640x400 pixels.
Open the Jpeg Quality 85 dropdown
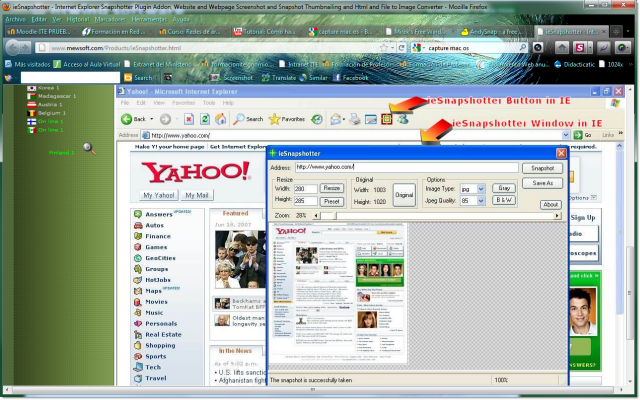tap(481, 201)
